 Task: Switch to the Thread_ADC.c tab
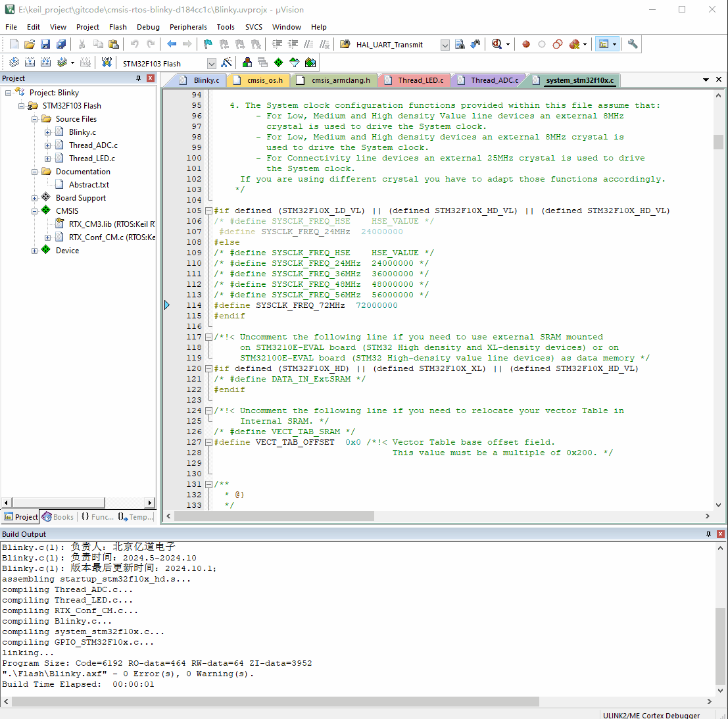coord(494,80)
